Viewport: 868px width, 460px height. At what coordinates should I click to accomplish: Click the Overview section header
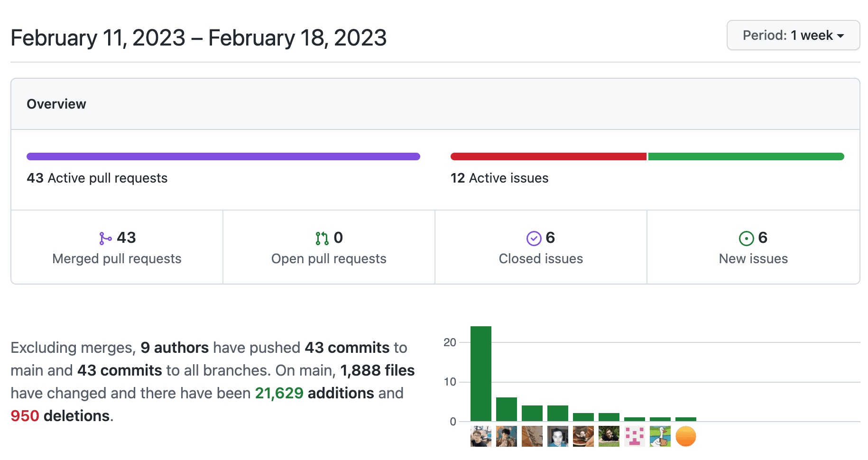[56, 104]
